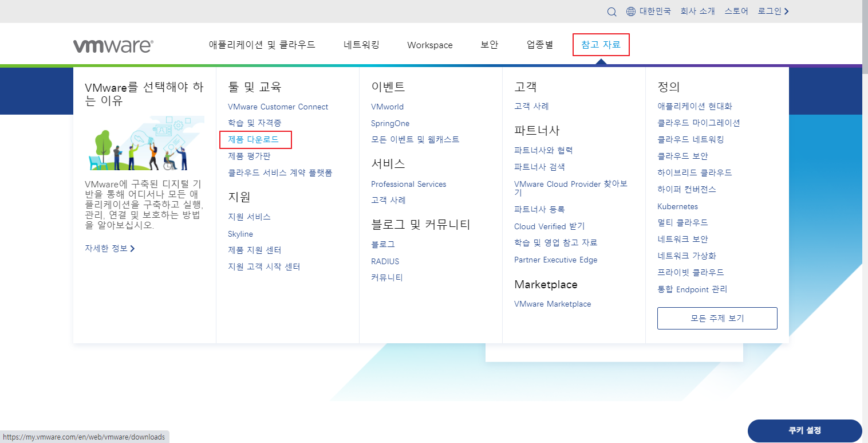Open the 로그인 chevron link
Image resolution: width=868 pixels, height=443 pixels.
pos(774,11)
